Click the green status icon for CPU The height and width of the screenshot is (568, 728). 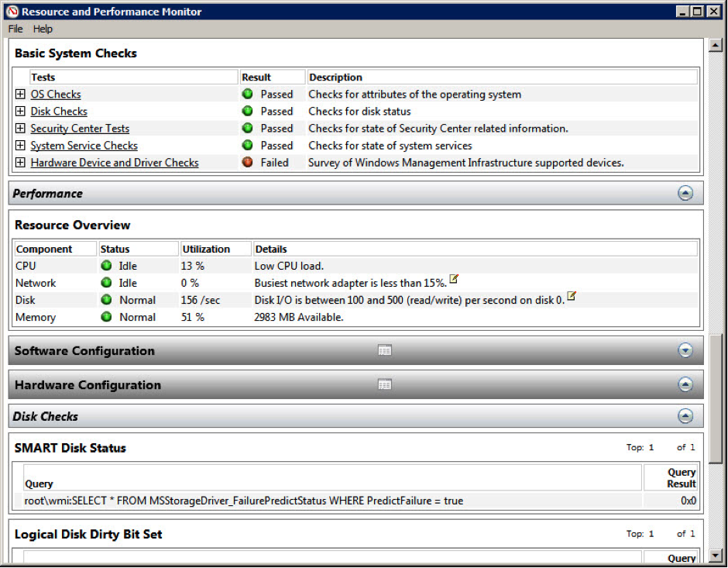(106, 266)
